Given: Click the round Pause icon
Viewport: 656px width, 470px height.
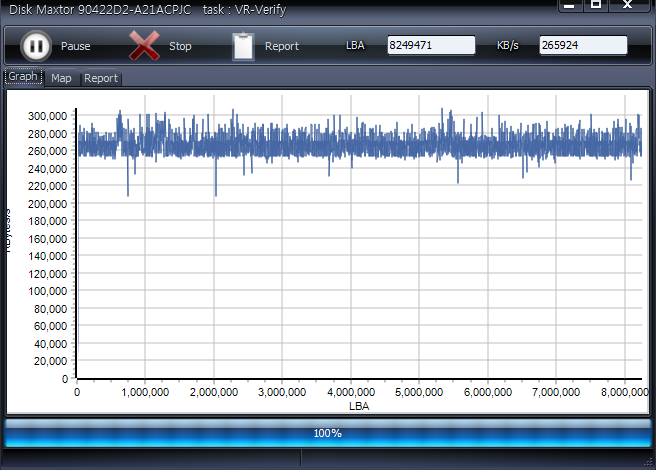Looking at the screenshot, I should point(36,46).
